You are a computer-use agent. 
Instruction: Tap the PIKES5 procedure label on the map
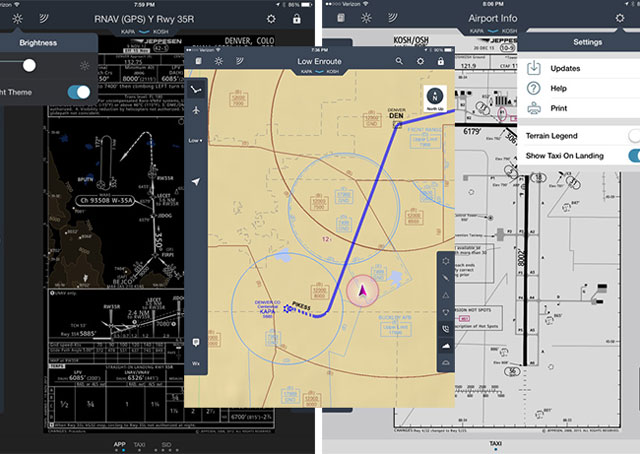302,306
